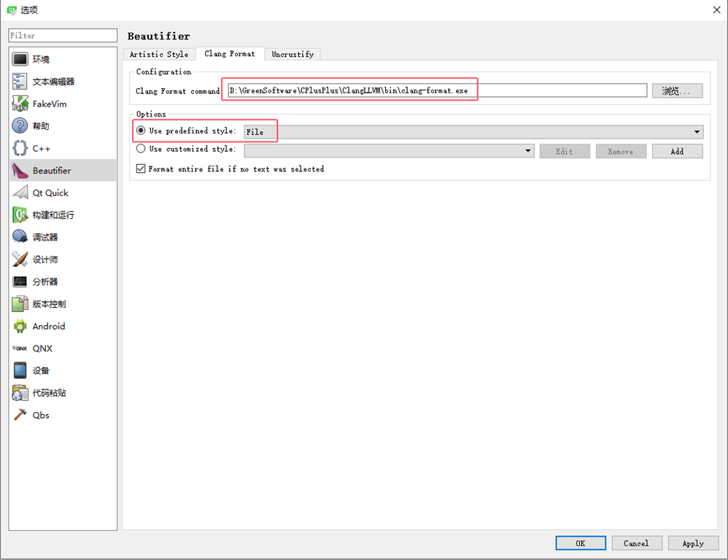This screenshot has height=560, width=728.
Task: Open the 设备 devices tablet icon
Action: [20, 370]
